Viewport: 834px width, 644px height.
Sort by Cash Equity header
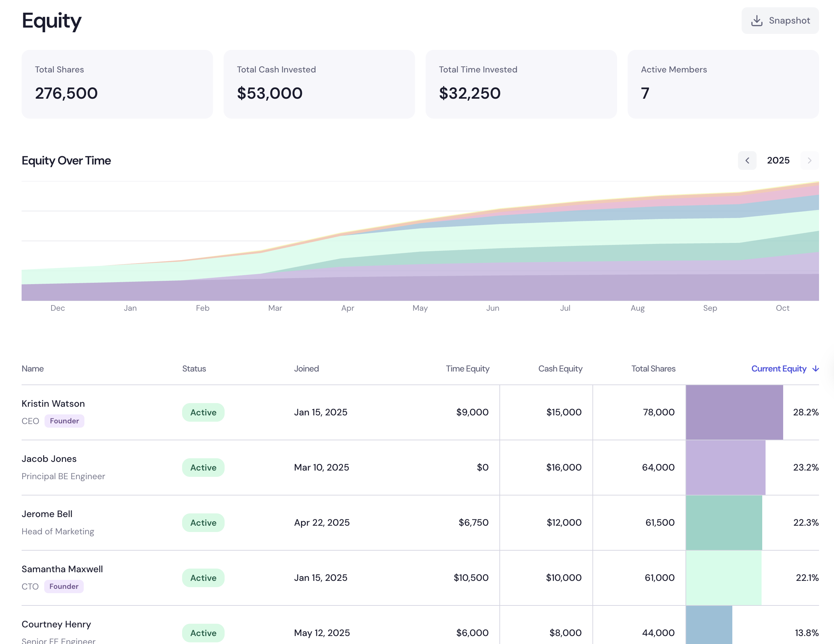pos(560,369)
